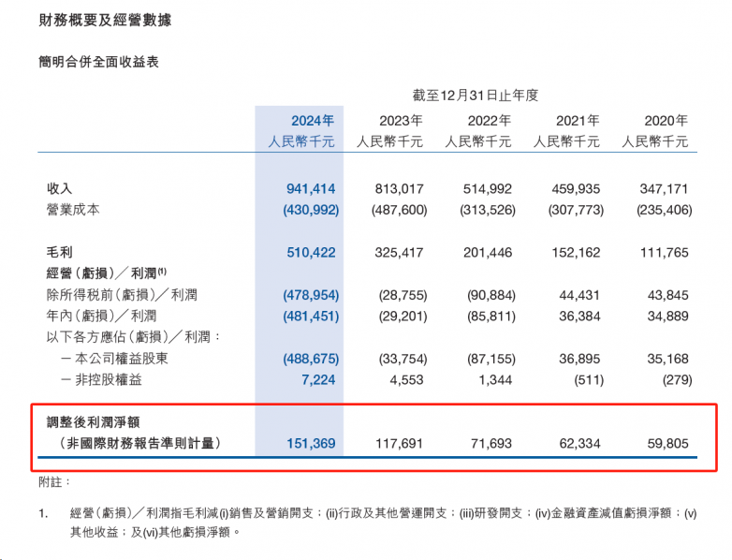Click the 財務概要及經營數據 heading
Image resolution: width=732 pixels, height=560 pixels.
(105, 20)
